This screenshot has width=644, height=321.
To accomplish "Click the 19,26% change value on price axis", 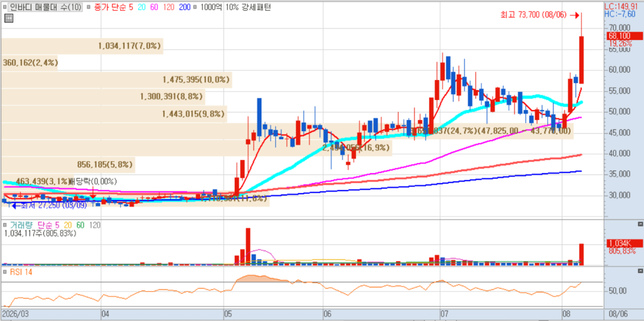I will 620,43.
